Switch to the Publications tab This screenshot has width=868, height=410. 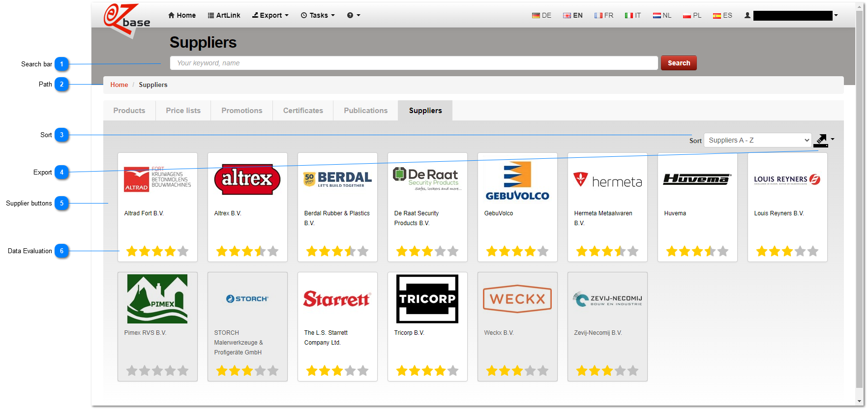366,111
